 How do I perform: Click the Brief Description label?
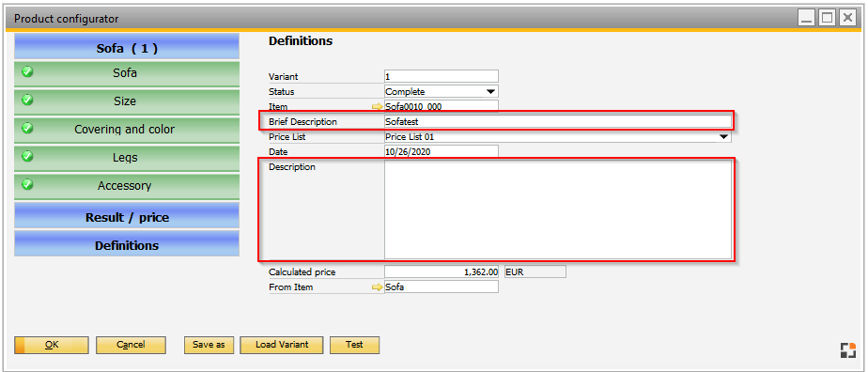(x=302, y=122)
